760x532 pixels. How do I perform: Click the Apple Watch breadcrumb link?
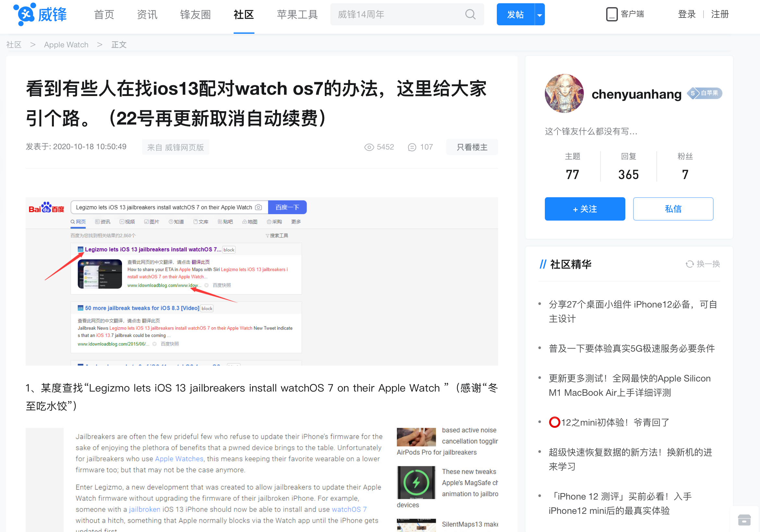pos(66,44)
